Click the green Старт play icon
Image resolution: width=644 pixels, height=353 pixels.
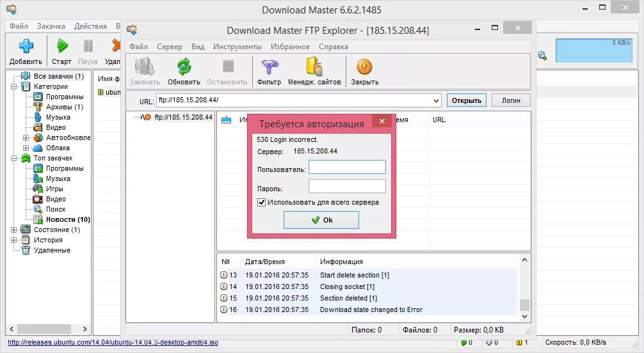tap(62, 45)
